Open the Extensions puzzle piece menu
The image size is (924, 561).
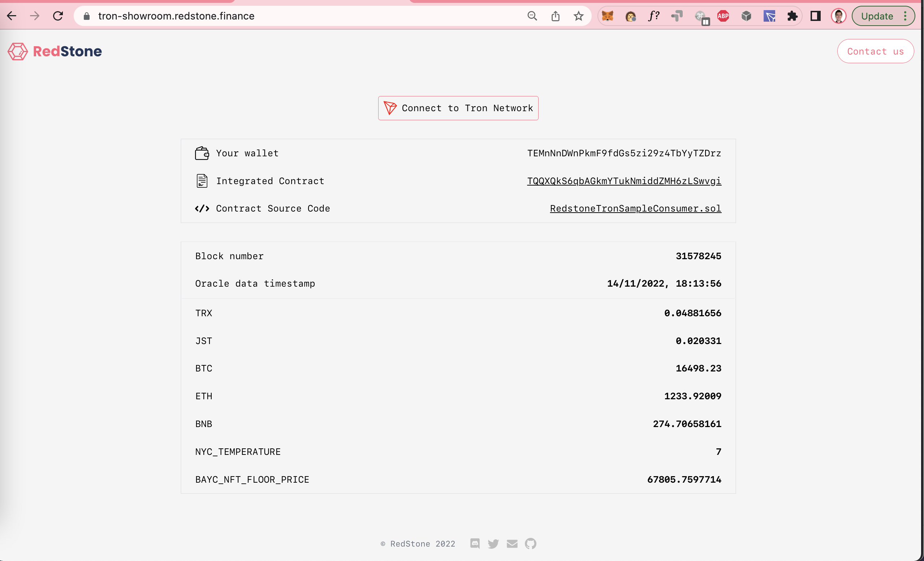pyautogui.click(x=792, y=16)
